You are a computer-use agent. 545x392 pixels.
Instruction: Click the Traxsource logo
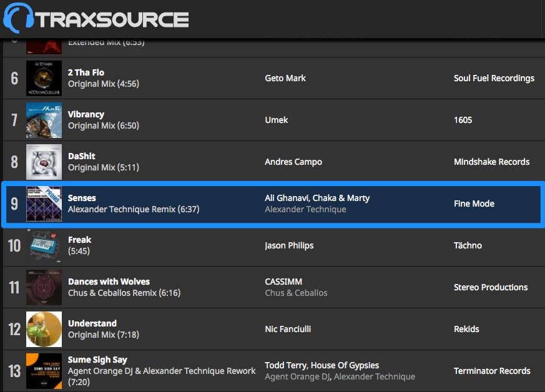tap(96, 18)
